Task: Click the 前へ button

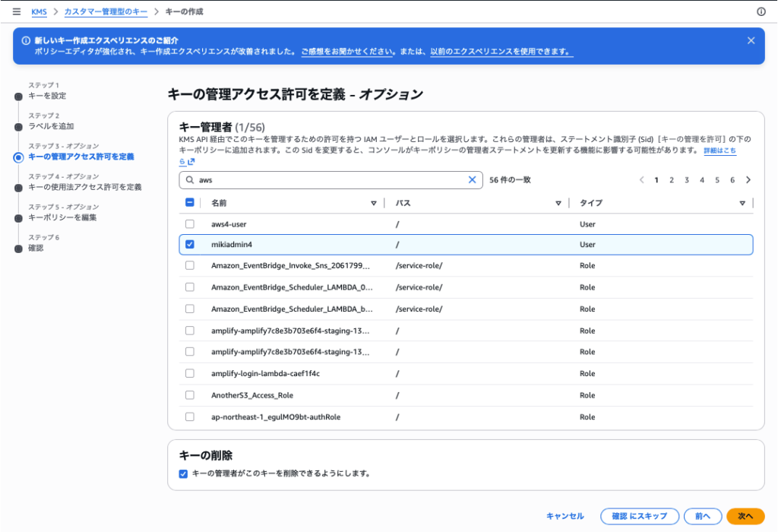Action: coord(702,516)
